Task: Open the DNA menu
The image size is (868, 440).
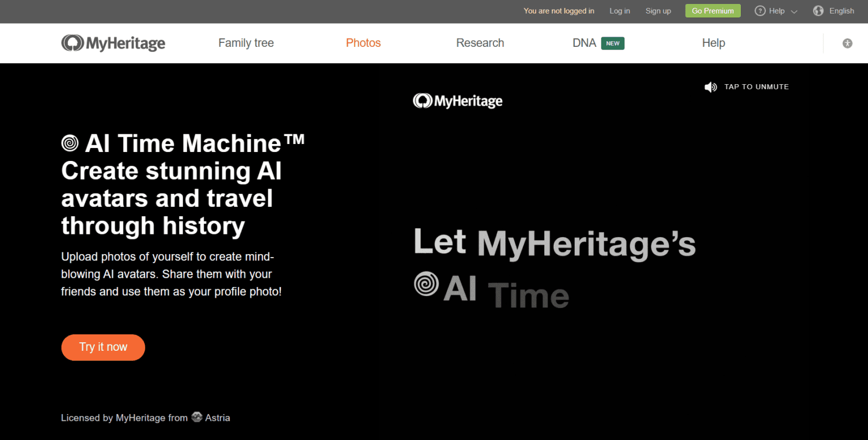Action: pos(584,43)
